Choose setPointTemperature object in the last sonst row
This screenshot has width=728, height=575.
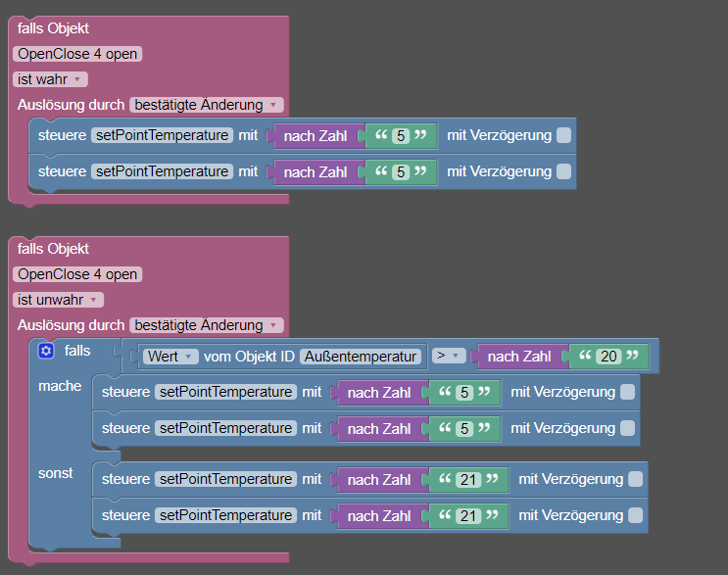[225, 515]
